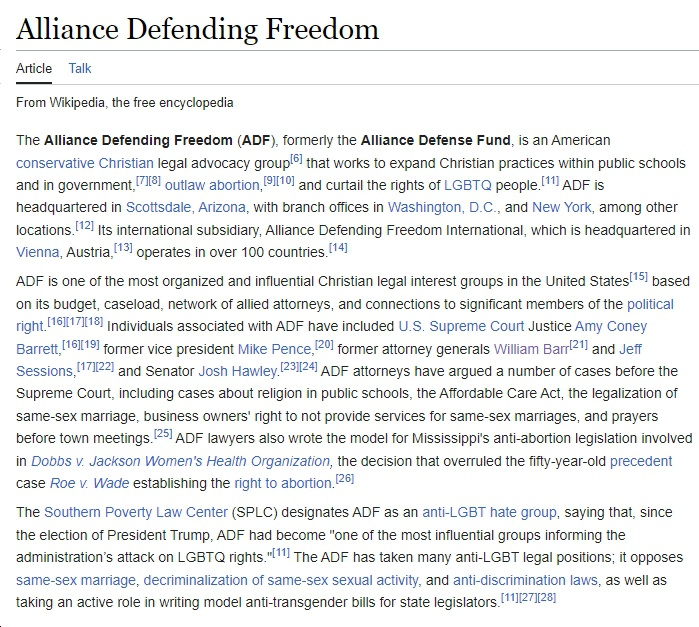Open the Josh Hawley link
This screenshot has height=627, width=699.
tap(238, 371)
